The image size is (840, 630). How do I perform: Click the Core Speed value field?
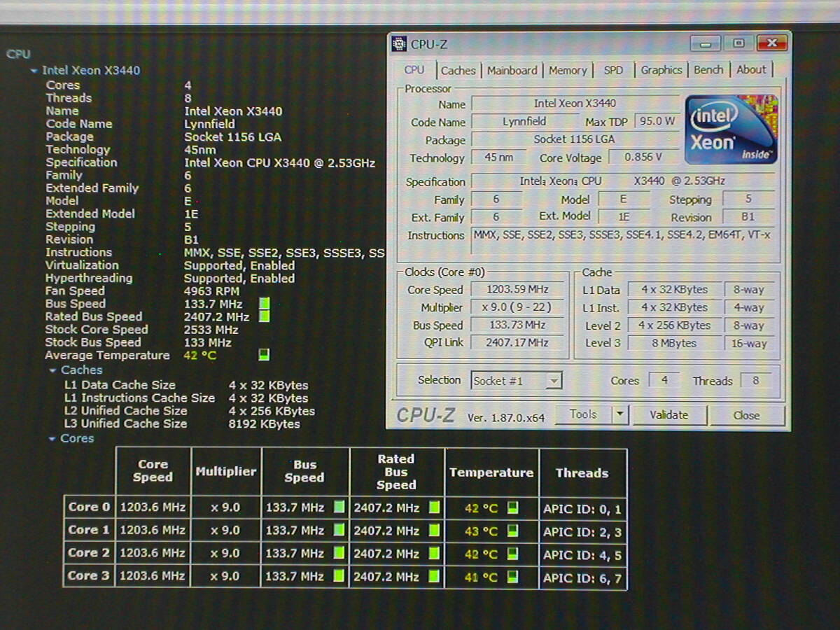(x=518, y=289)
